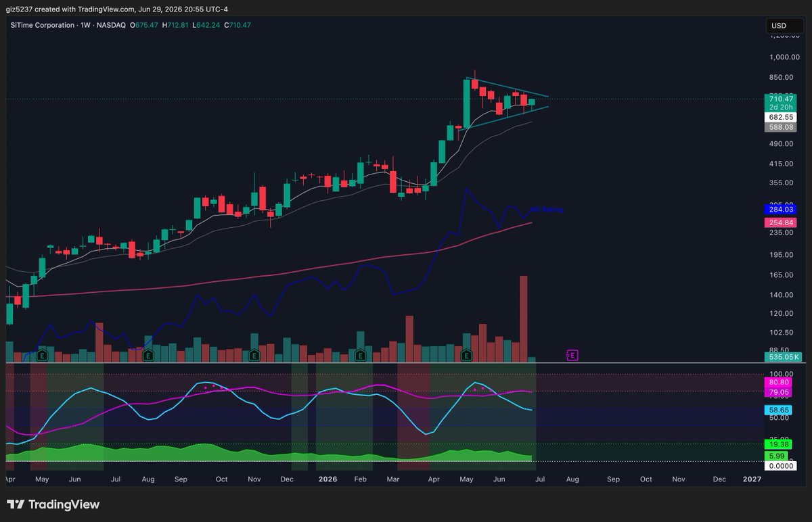Click the gray 588.08 price label
The height and width of the screenshot is (522, 812).
tap(780, 127)
